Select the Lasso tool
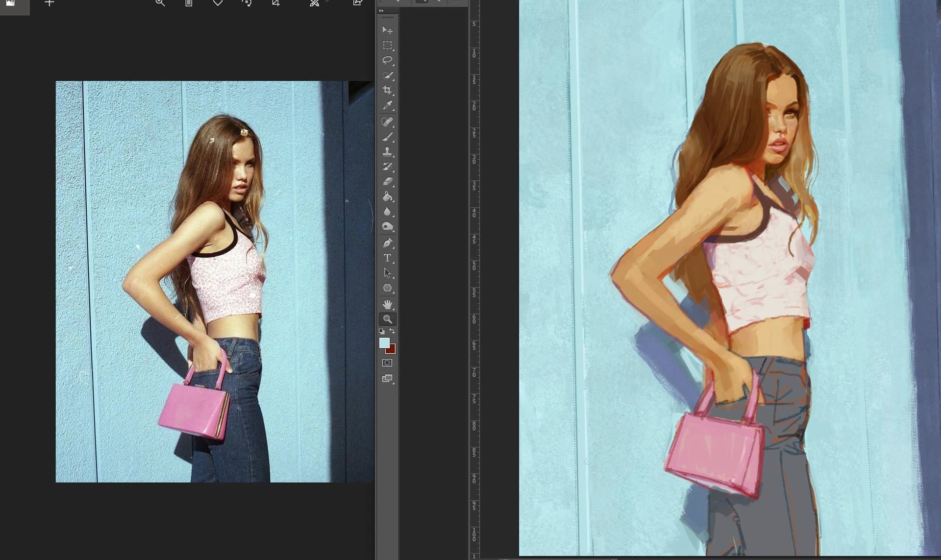 tap(387, 60)
